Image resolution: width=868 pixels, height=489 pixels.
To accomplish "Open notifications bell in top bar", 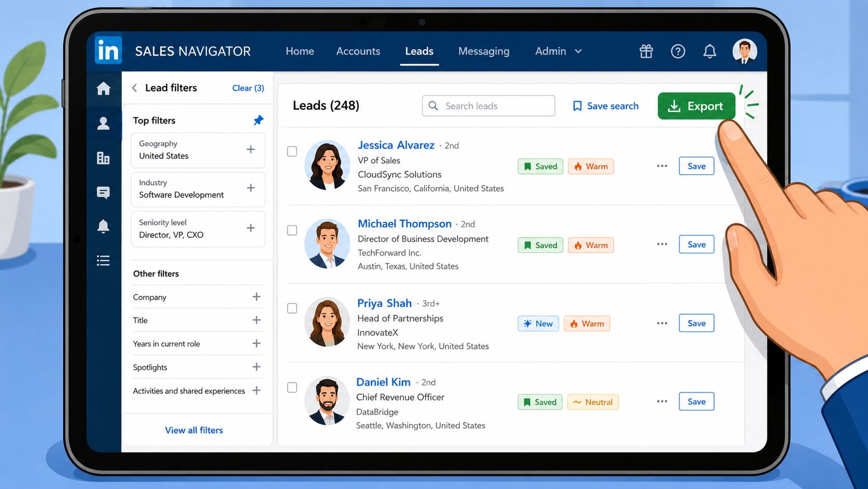I will 710,51.
